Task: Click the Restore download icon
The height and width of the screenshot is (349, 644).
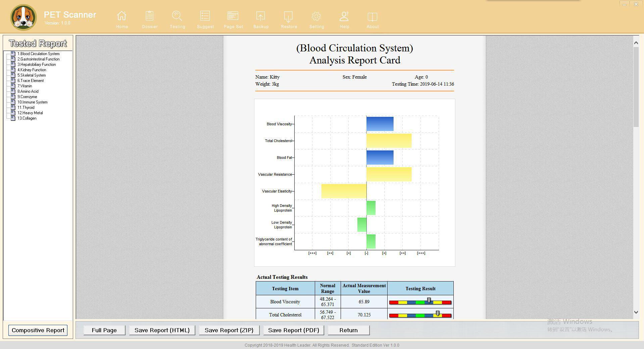Action: (289, 16)
